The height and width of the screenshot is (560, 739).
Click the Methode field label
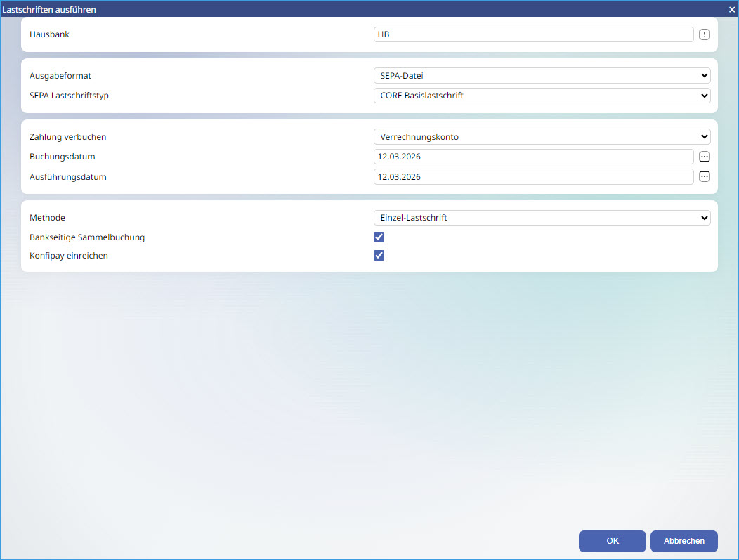(47, 218)
